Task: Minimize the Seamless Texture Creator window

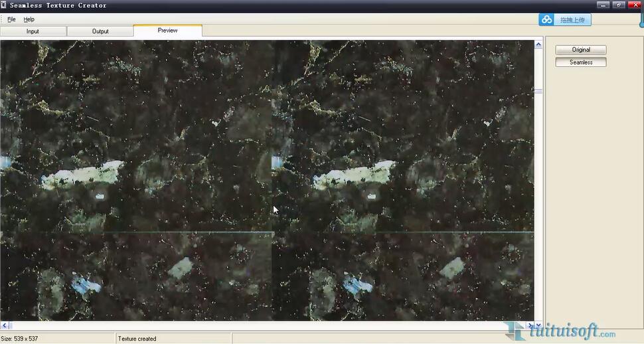Action: coord(603,5)
